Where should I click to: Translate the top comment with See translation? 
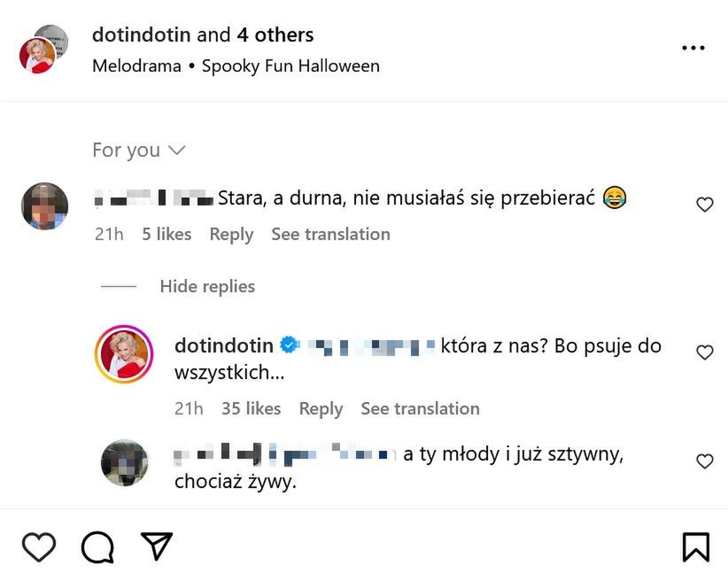330,234
